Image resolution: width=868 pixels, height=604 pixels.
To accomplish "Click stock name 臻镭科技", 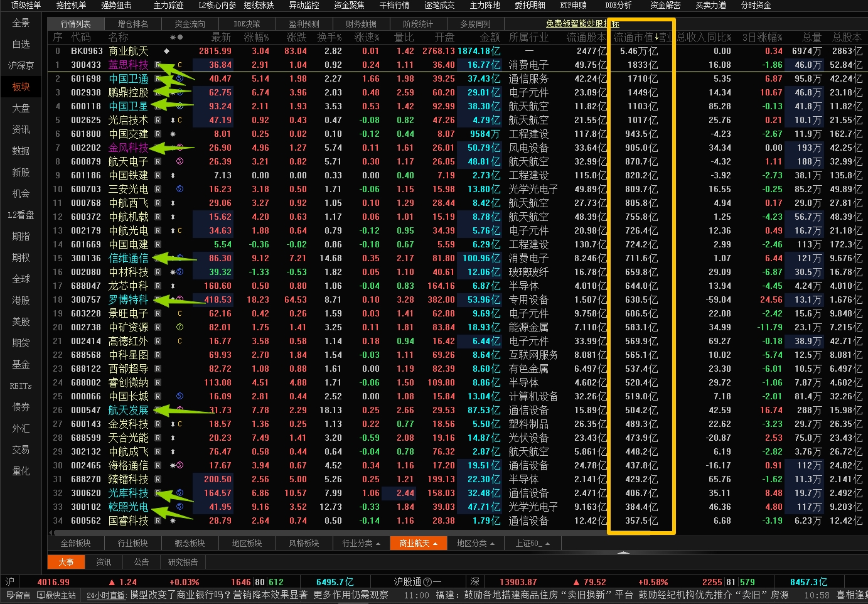I will [128, 479].
